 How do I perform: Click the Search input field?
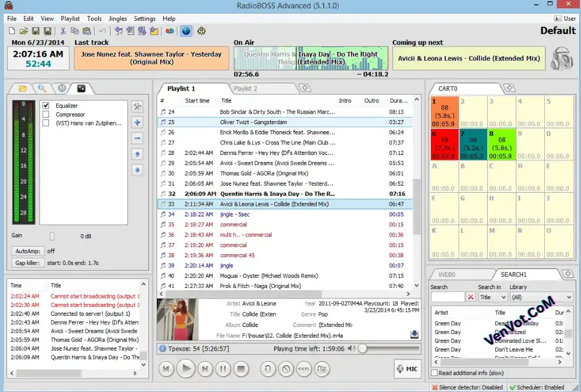[447, 297]
